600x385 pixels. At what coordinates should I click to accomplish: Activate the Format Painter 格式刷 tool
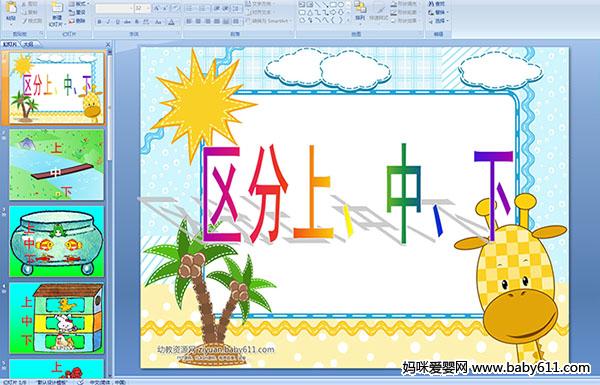click(x=32, y=21)
